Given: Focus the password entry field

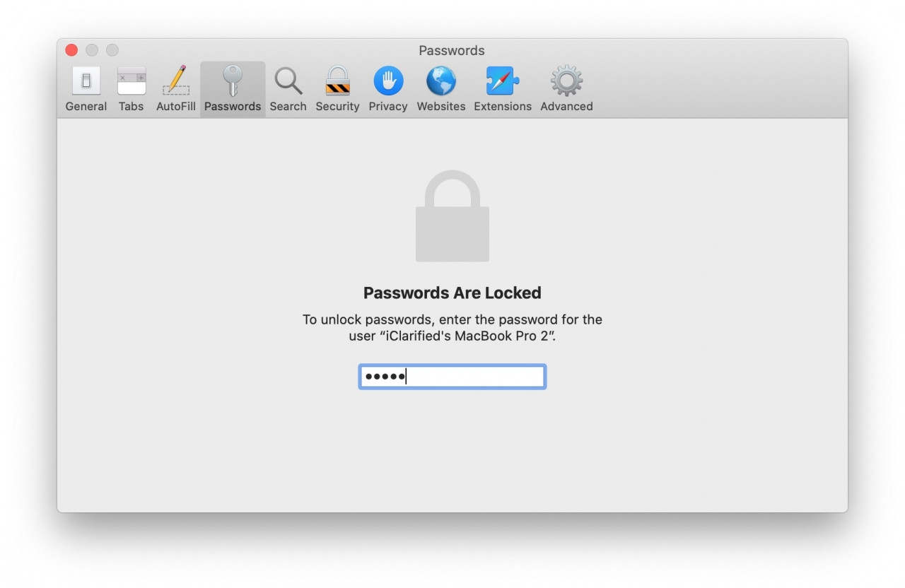Looking at the screenshot, I should (x=452, y=377).
